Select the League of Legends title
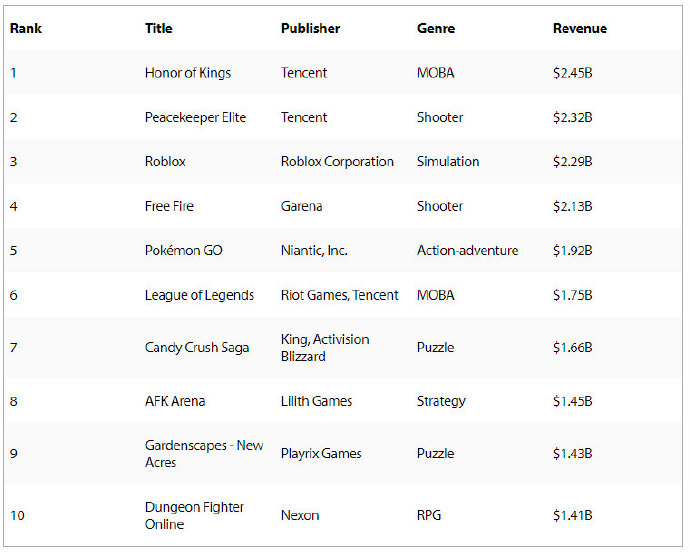The height and width of the screenshot is (552, 690). (199, 295)
